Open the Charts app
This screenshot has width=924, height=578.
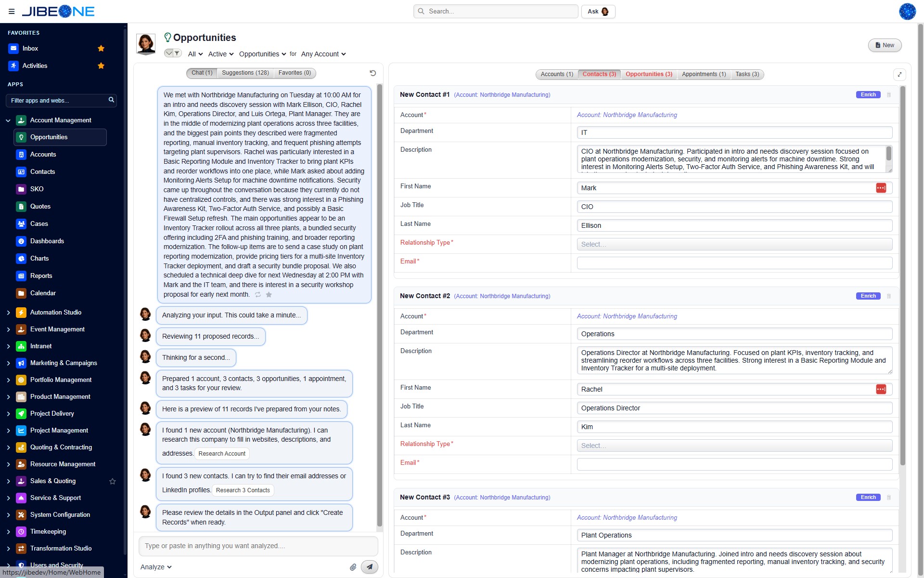coord(39,259)
